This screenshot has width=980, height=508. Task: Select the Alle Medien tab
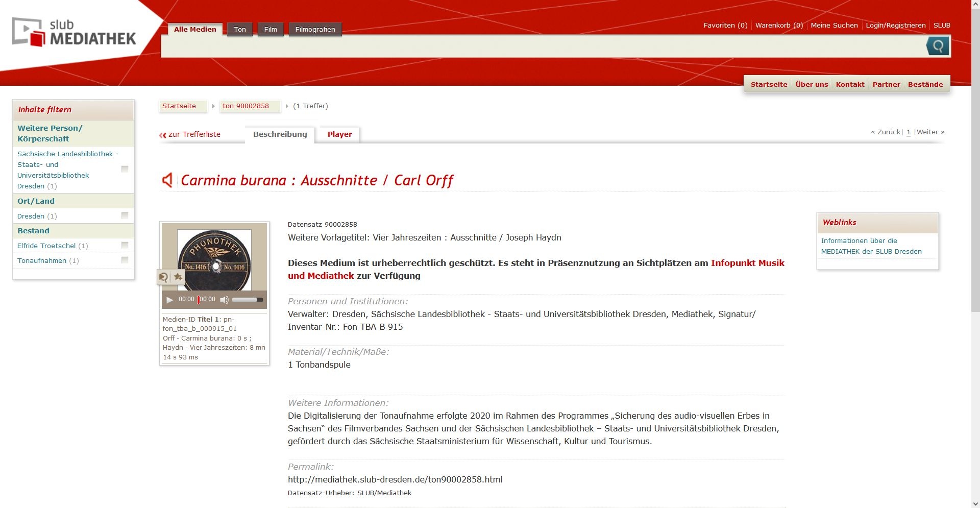[x=195, y=29]
